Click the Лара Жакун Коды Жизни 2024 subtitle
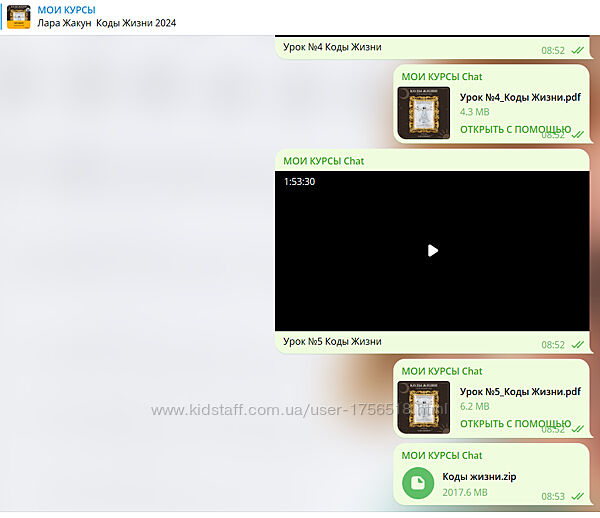Viewport: 600px width, 518px height. click(106, 23)
